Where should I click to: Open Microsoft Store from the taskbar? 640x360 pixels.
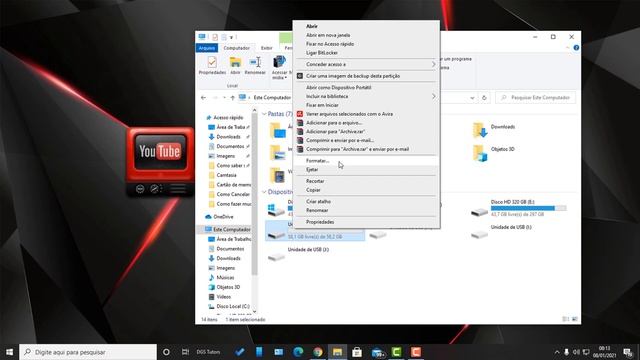point(357,352)
